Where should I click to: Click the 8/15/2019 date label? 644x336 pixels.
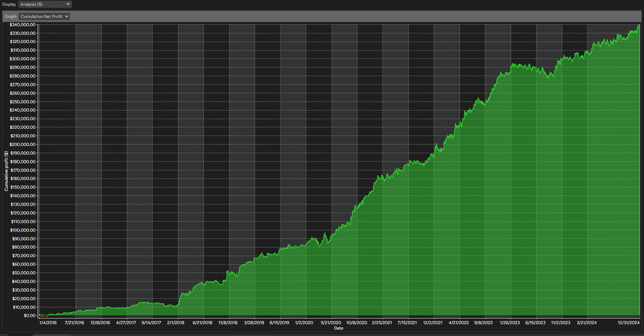click(x=279, y=323)
